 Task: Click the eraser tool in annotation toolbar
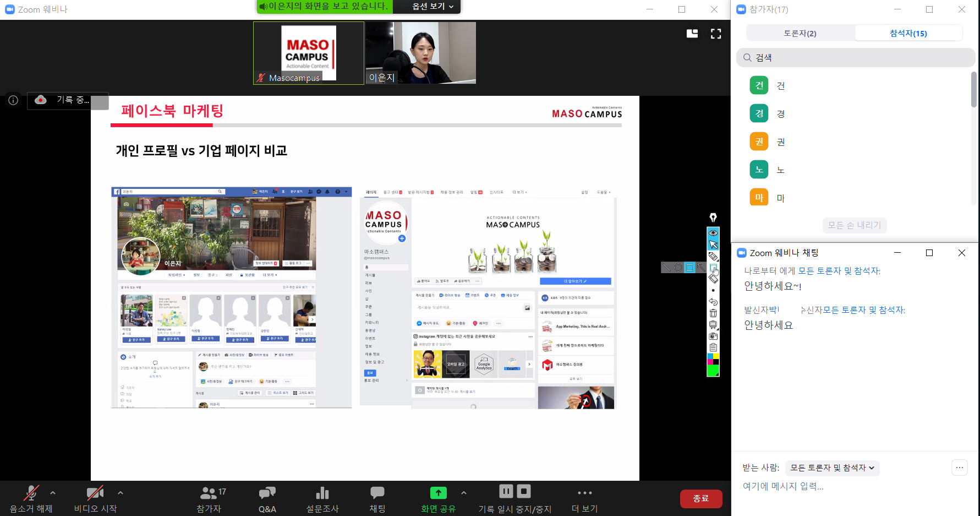(713, 279)
